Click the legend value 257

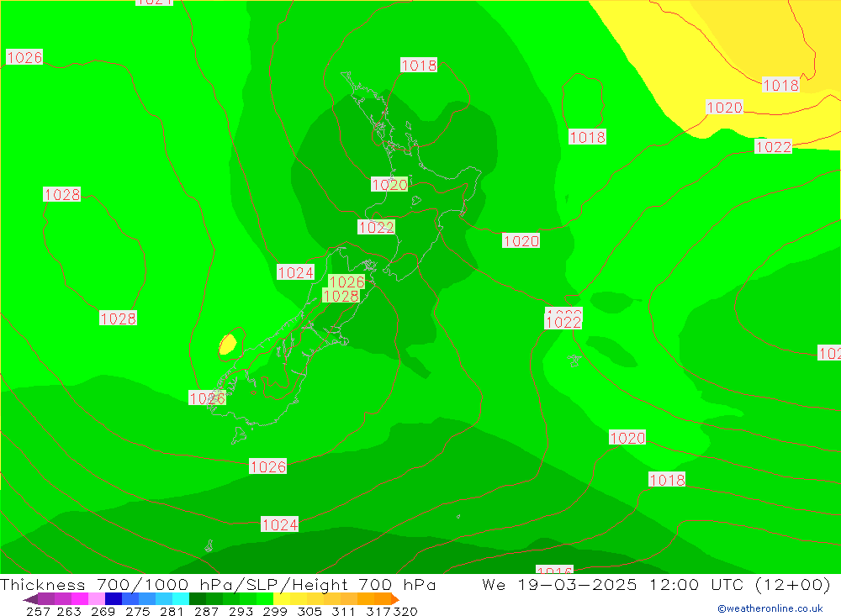38,611
